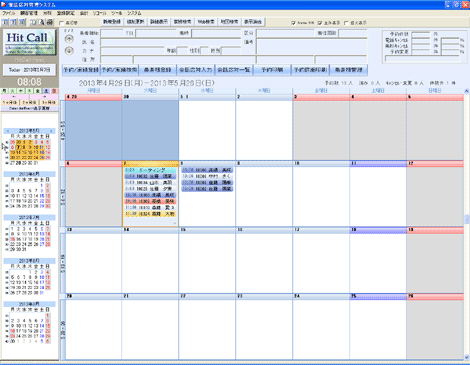Screen dimensions: 470x365
Task: Open the システム menu
Action: click(134, 13)
